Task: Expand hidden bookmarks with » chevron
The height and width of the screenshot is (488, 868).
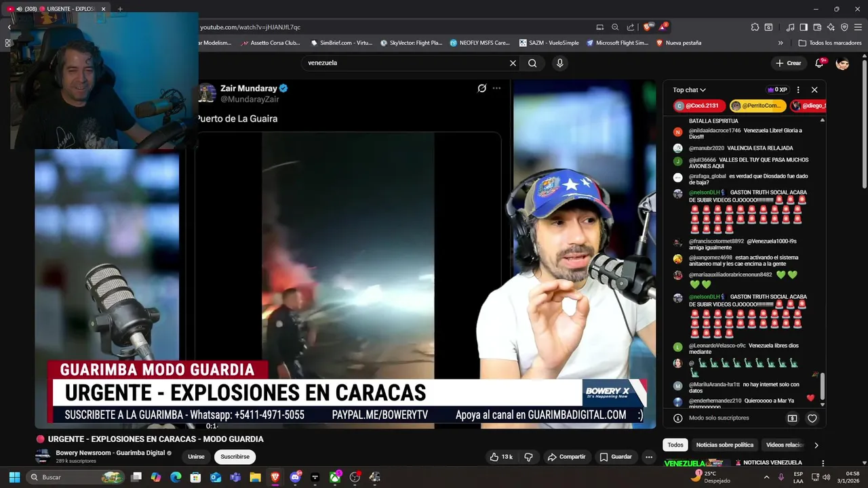Action: coord(781,43)
